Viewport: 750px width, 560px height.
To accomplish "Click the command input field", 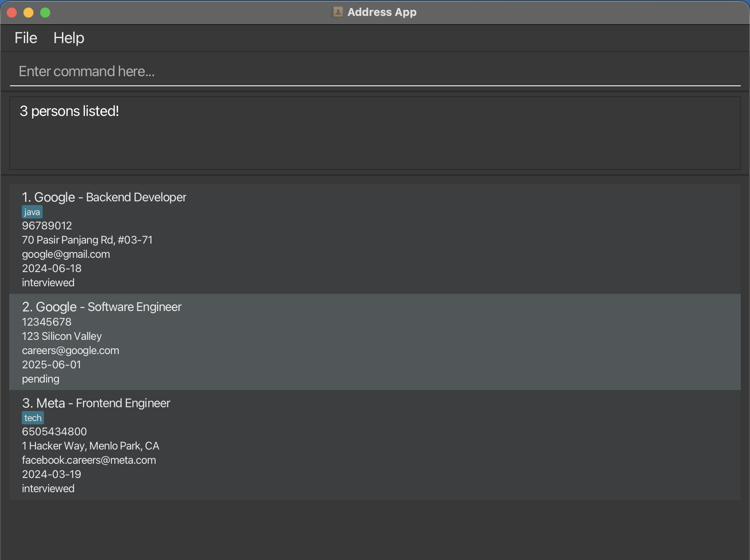I will (x=375, y=72).
